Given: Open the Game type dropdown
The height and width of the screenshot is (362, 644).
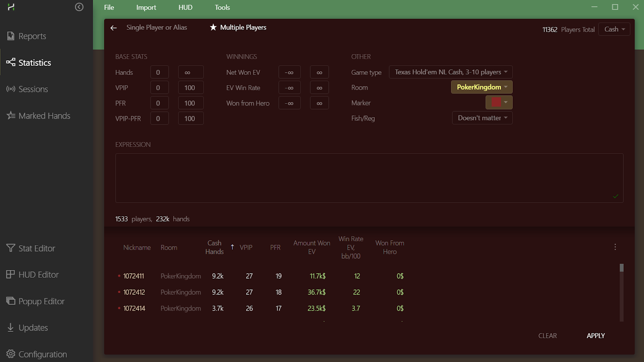Looking at the screenshot, I should coord(451,72).
